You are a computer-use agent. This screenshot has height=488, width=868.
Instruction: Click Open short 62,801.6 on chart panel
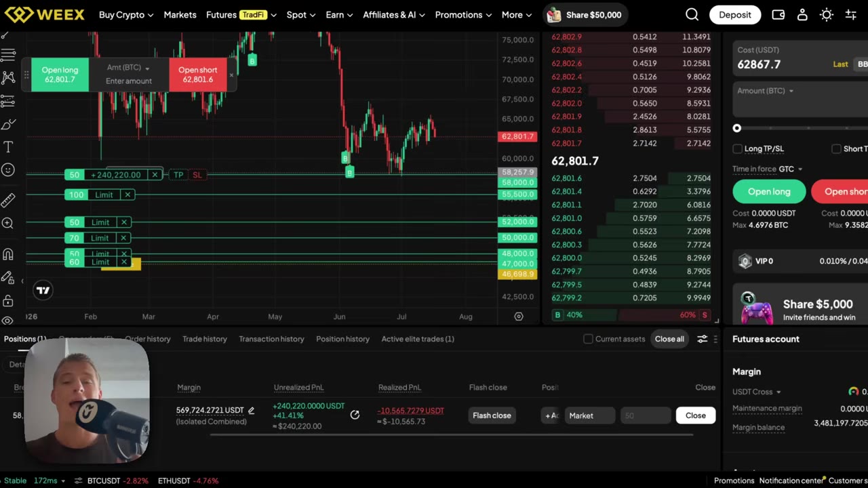198,75
